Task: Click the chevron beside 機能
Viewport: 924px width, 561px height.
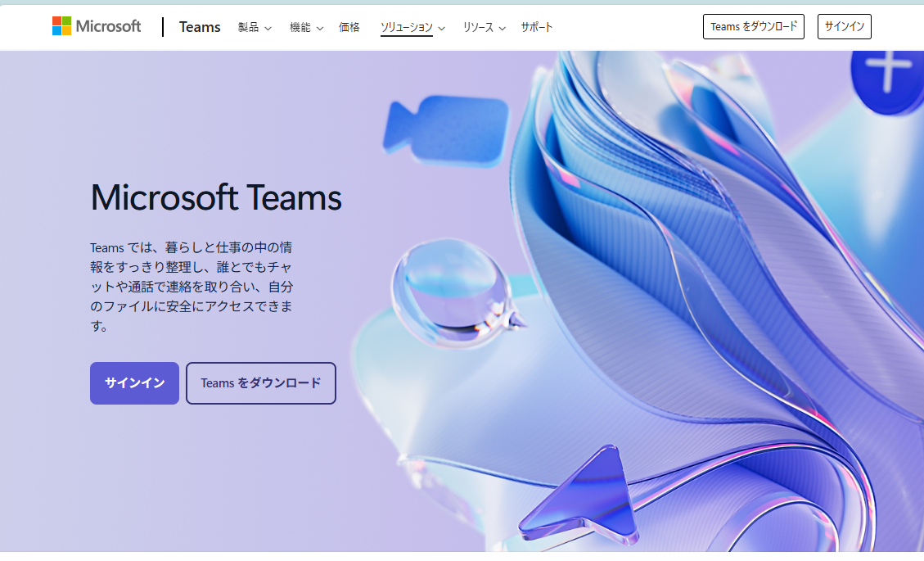Action: click(x=319, y=29)
